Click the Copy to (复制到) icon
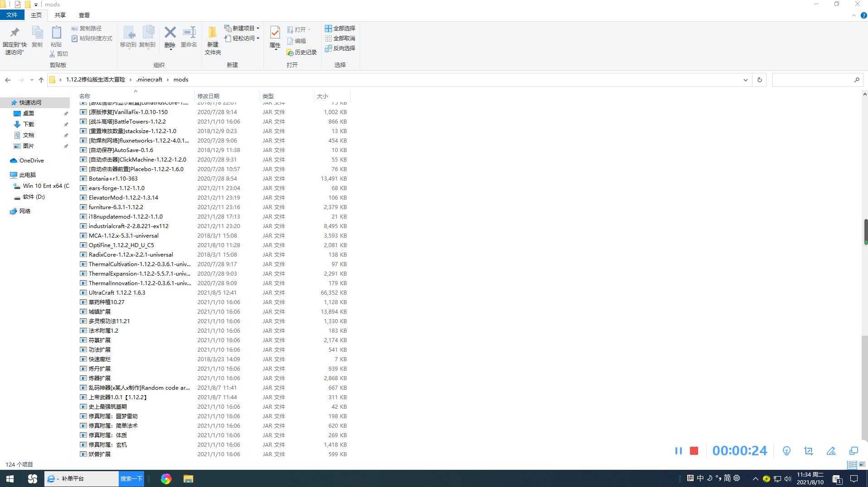The width and height of the screenshot is (868, 487). [x=148, y=32]
